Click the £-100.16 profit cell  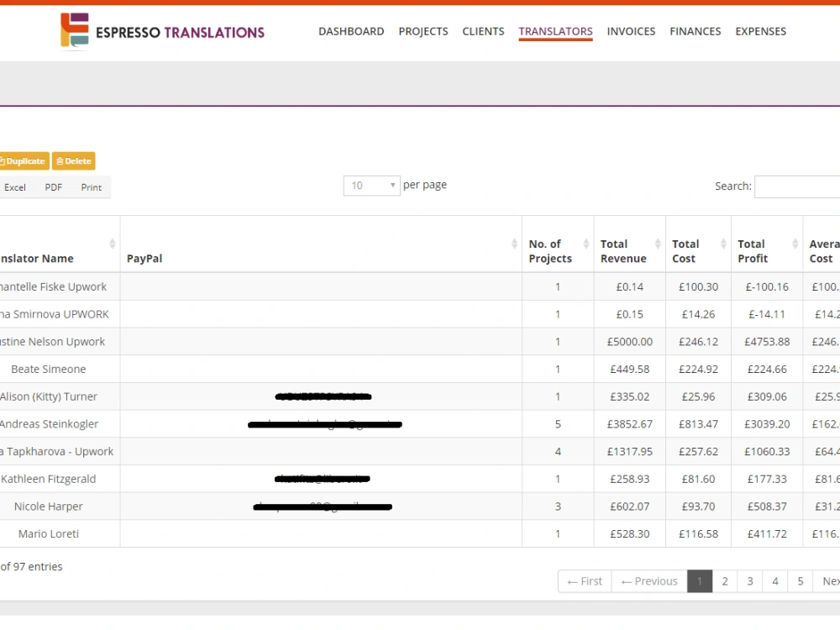coord(767,286)
